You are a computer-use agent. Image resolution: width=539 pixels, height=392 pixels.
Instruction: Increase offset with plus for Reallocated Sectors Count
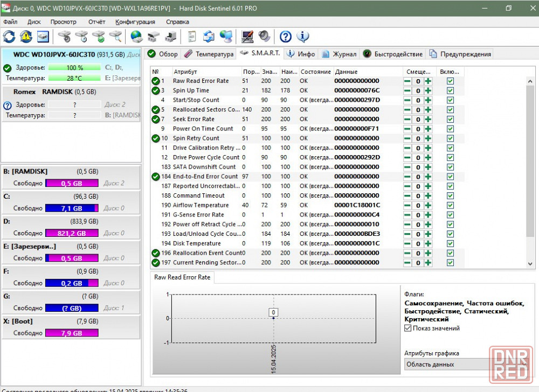(428, 110)
